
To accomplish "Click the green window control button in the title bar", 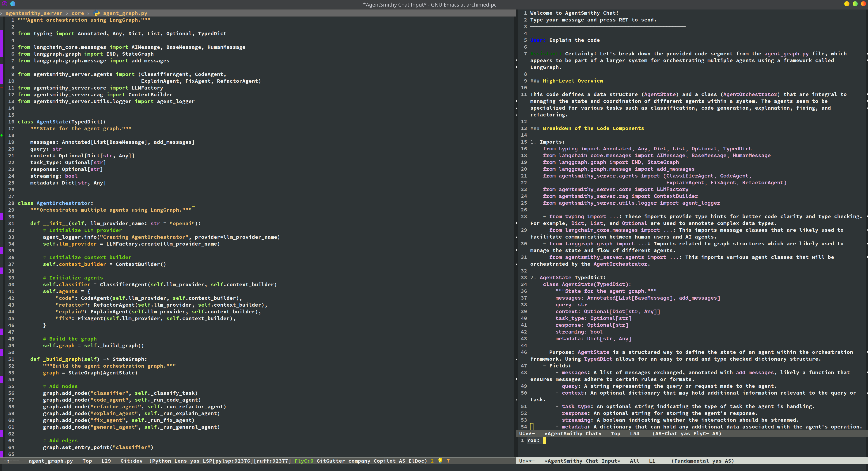I will (855, 4).
